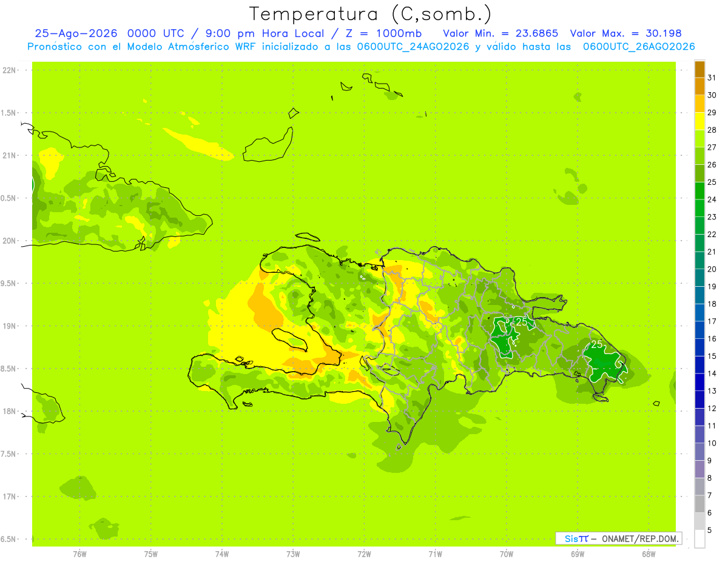Click the "73W" longitude label
This screenshot has width=728, height=562.
click(292, 554)
